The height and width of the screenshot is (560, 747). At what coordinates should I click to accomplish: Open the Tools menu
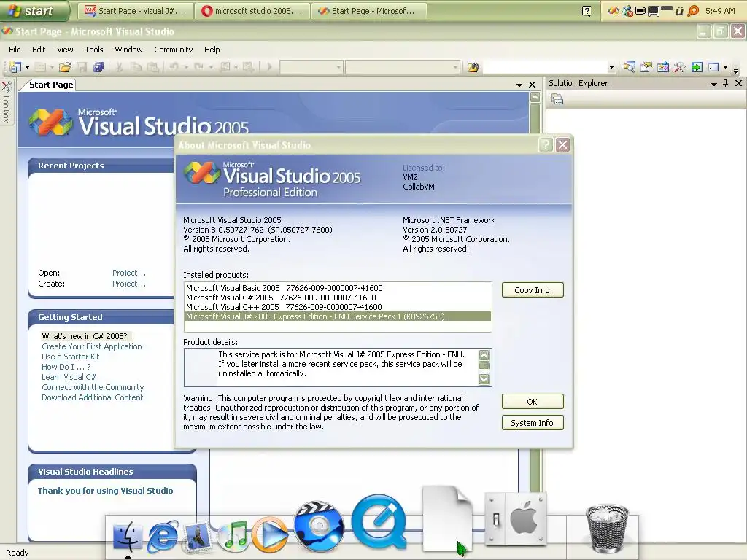point(94,50)
